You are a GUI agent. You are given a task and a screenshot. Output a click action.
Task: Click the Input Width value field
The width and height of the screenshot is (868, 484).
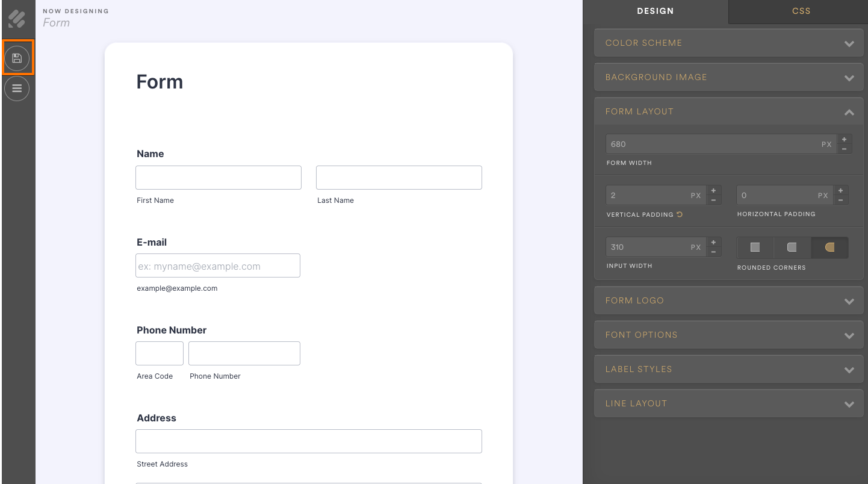[x=656, y=247]
